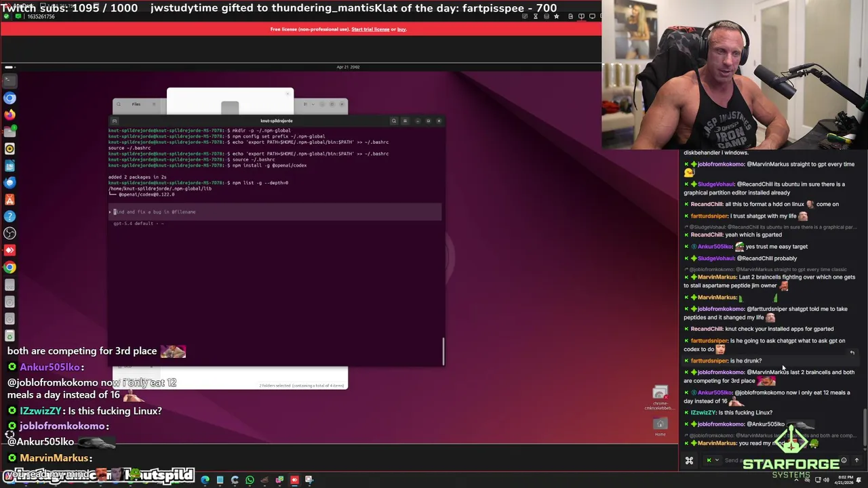Launch Rhythmbox from the dock

click(9, 148)
